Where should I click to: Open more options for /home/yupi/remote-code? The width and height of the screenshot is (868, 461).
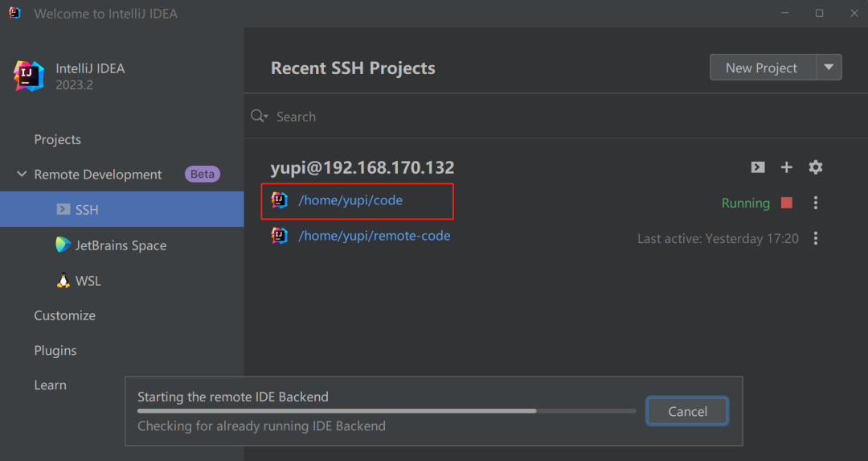tap(816, 238)
